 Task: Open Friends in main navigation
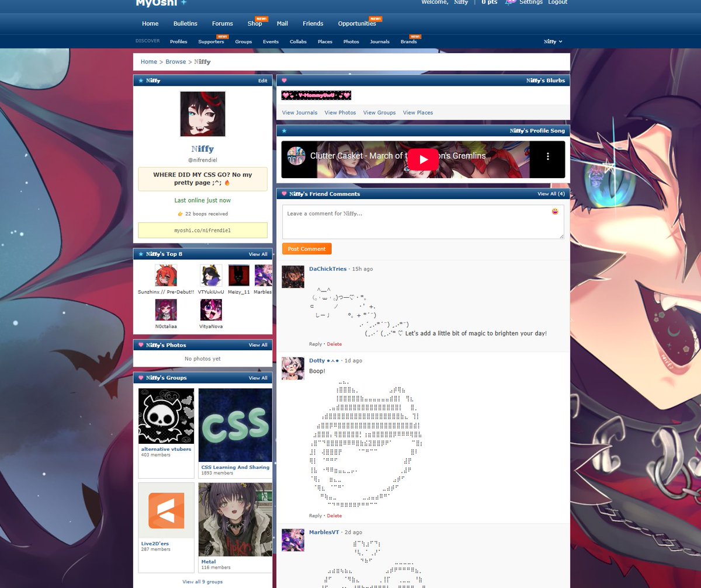pyautogui.click(x=313, y=23)
